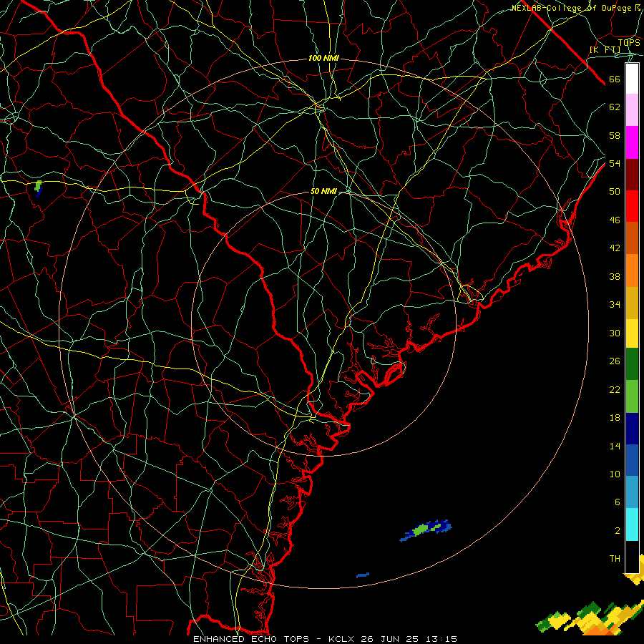Click the '54' legend value

coord(615,163)
